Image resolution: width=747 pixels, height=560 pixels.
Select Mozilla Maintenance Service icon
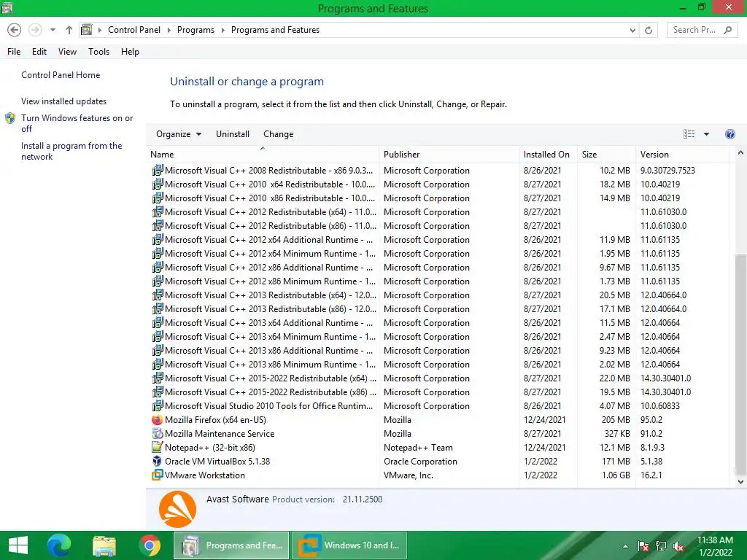coord(158,433)
